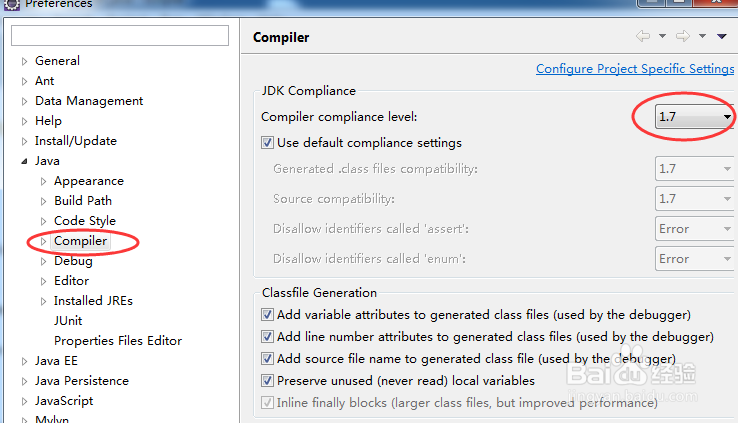Select Build Path in preferences tree
This screenshot has height=423, width=738.
tap(83, 201)
